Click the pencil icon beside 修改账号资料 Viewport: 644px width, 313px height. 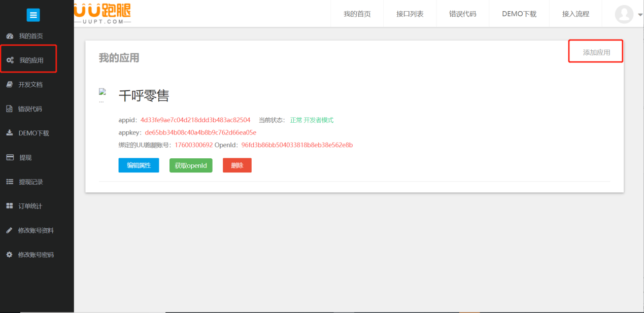click(9, 230)
